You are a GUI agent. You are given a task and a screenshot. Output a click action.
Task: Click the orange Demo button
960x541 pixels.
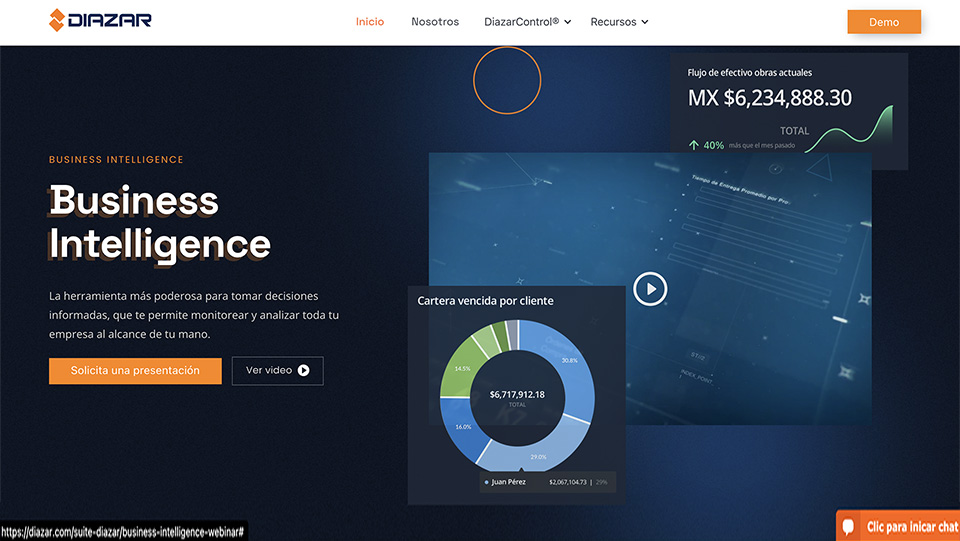click(884, 22)
